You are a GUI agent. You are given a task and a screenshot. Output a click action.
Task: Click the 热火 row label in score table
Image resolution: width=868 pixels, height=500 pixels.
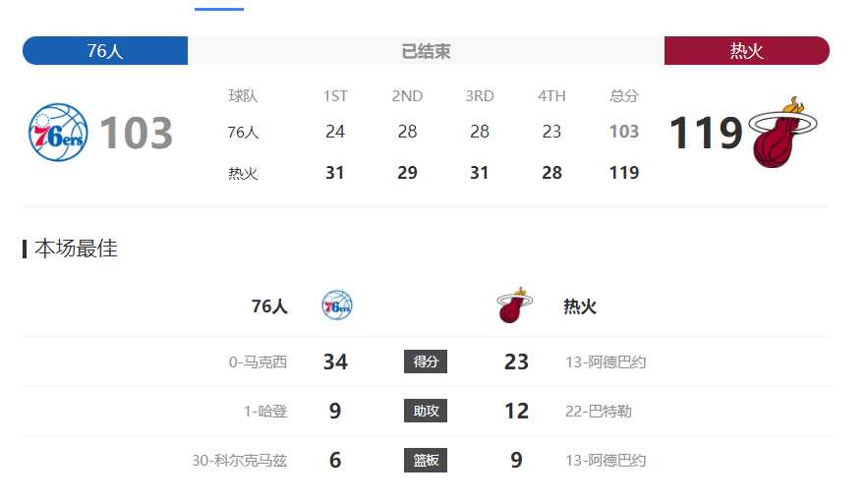pyautogui.click(x=243, y=174)
